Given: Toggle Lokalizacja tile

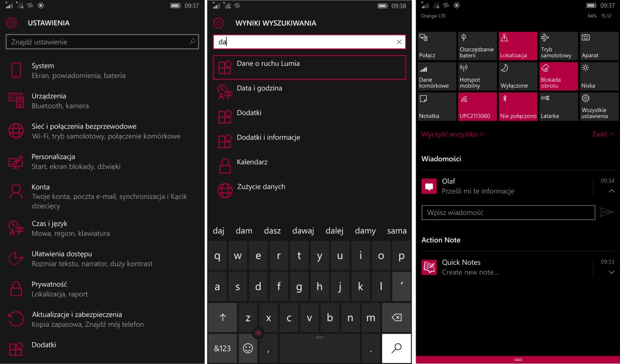Looking at the screenshot, I should (518, 46).
